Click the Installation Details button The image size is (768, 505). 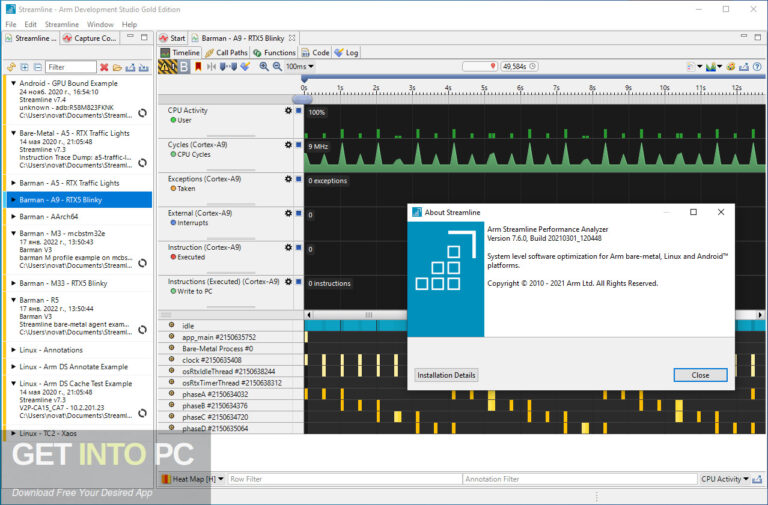tap(446, 375)
